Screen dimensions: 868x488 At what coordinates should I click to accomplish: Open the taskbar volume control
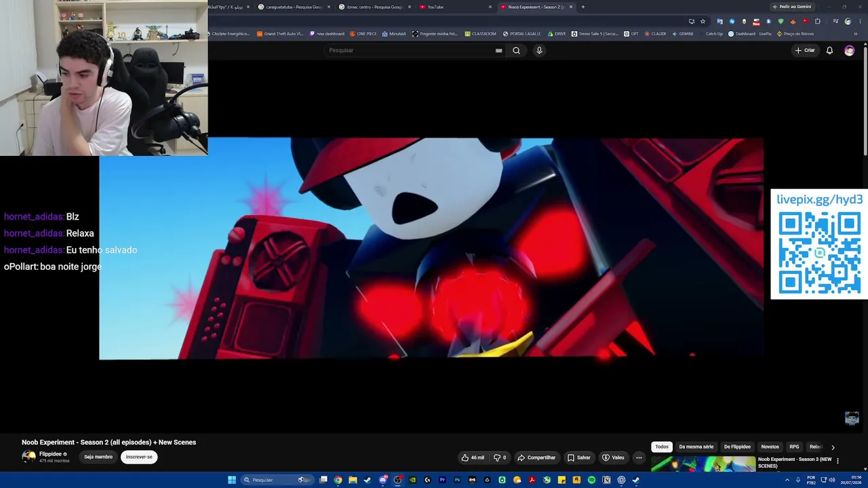click(832, 480)
